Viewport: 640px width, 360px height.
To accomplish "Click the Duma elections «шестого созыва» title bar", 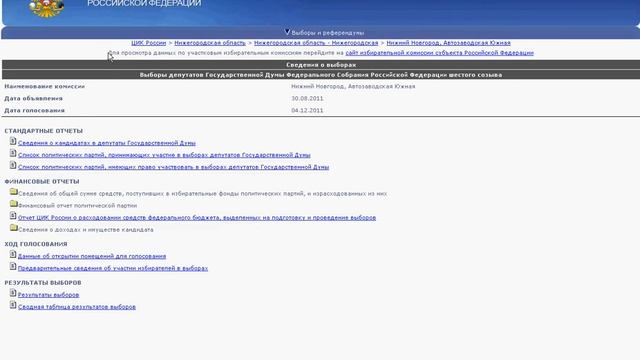I will [321, 75].
